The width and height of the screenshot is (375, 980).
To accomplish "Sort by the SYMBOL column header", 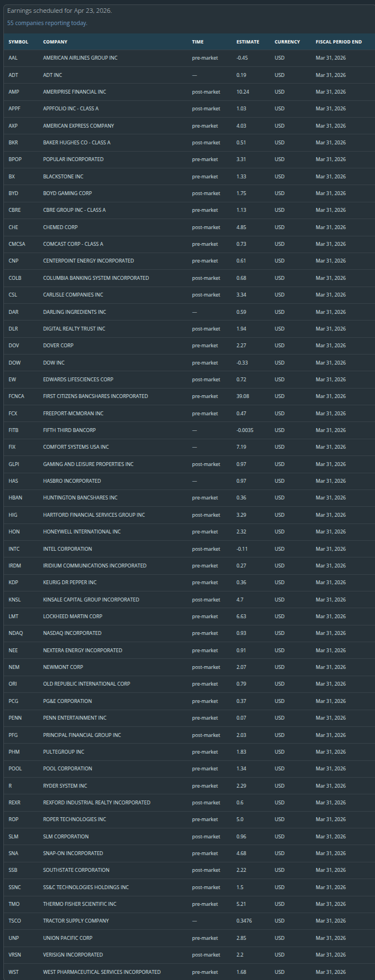I will (x=18, y=42).
